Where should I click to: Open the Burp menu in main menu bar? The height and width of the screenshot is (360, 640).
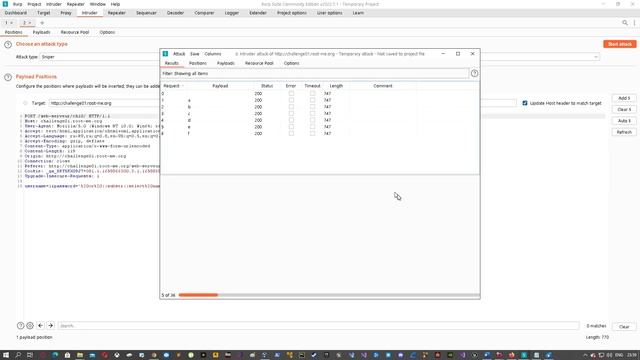[18, 4]
